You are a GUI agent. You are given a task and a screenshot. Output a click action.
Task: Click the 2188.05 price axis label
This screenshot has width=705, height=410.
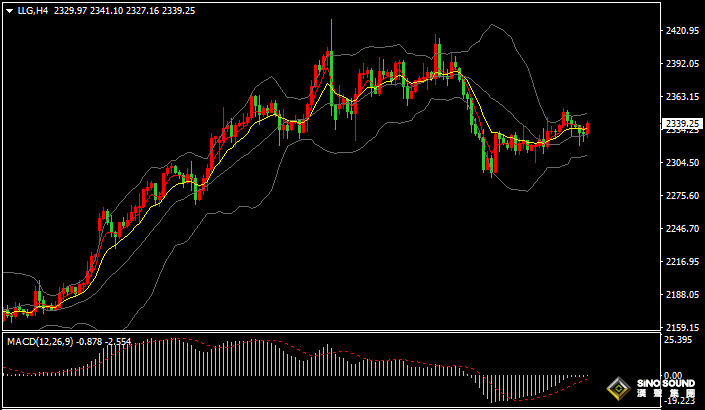click(681, 295)
